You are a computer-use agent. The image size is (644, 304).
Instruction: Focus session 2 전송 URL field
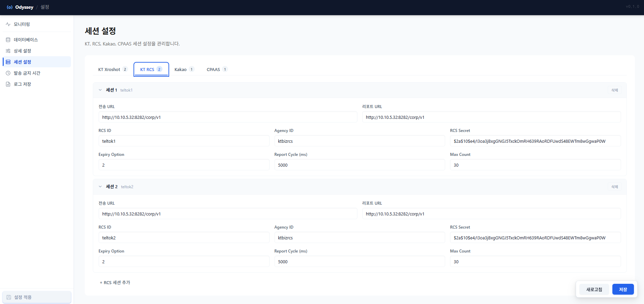tap(228, 214)
